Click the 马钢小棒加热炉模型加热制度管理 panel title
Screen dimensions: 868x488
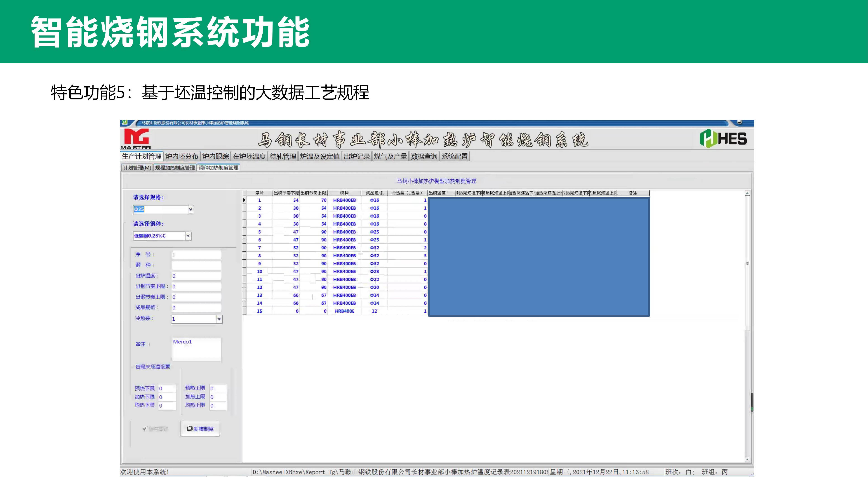436,181
